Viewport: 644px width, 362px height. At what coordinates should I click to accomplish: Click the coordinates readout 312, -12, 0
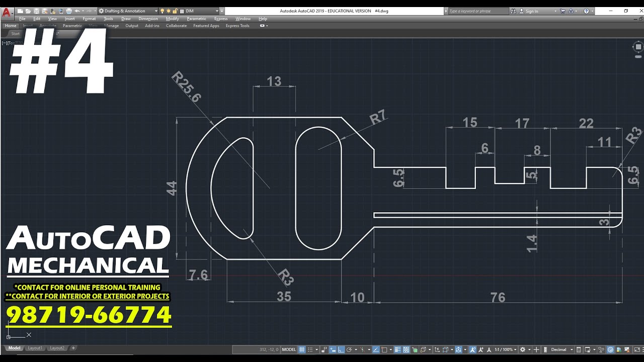coord(269,349)
